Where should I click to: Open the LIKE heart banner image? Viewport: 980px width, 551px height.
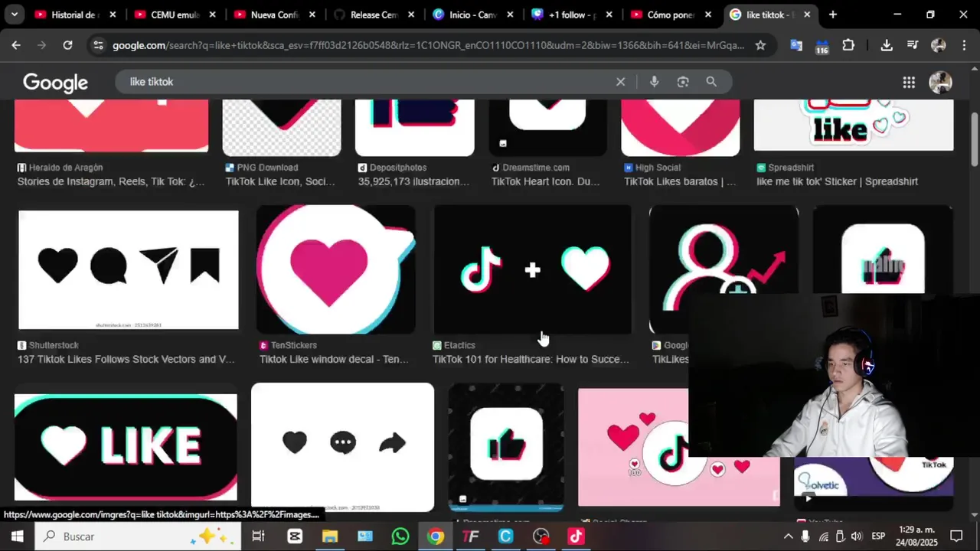coord(126,448)
